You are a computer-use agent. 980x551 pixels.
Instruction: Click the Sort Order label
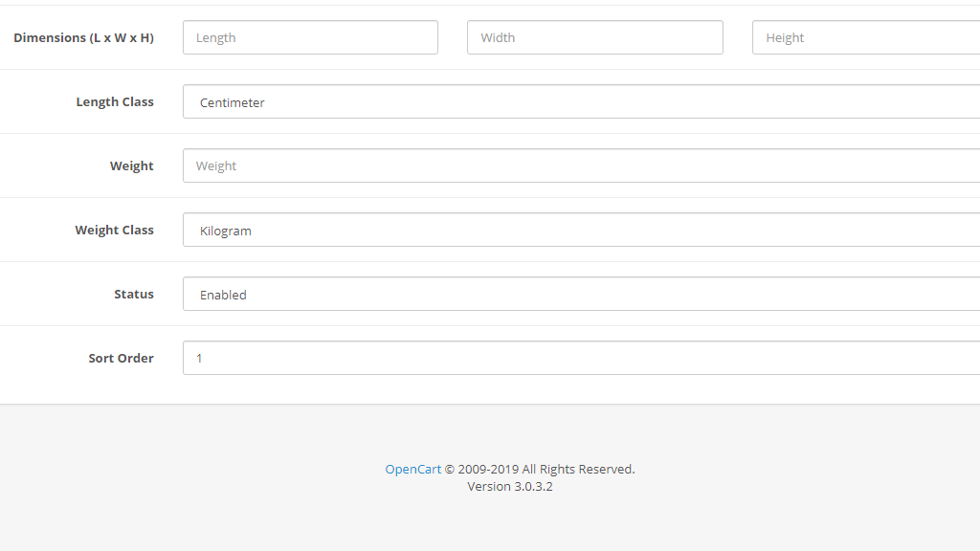(121, 357)
